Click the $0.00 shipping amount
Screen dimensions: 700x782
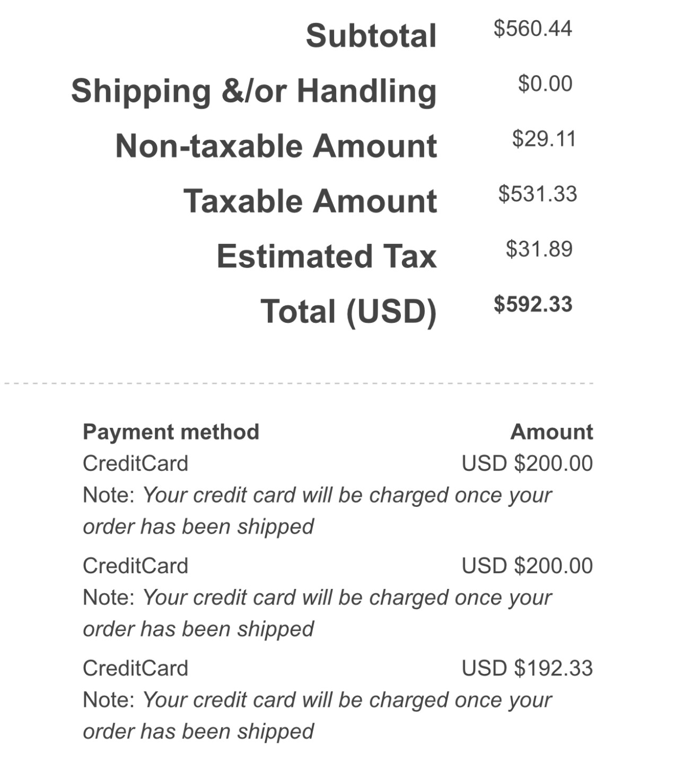(545, 84)
